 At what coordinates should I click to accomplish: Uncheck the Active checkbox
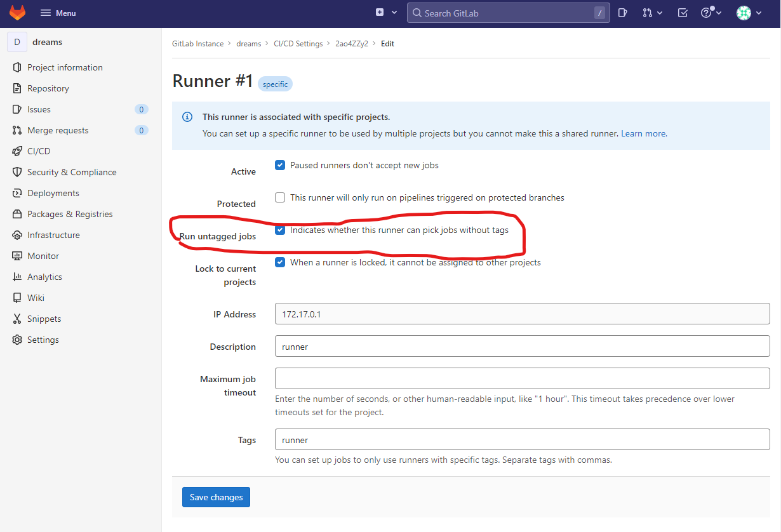(x=280, y=165)
